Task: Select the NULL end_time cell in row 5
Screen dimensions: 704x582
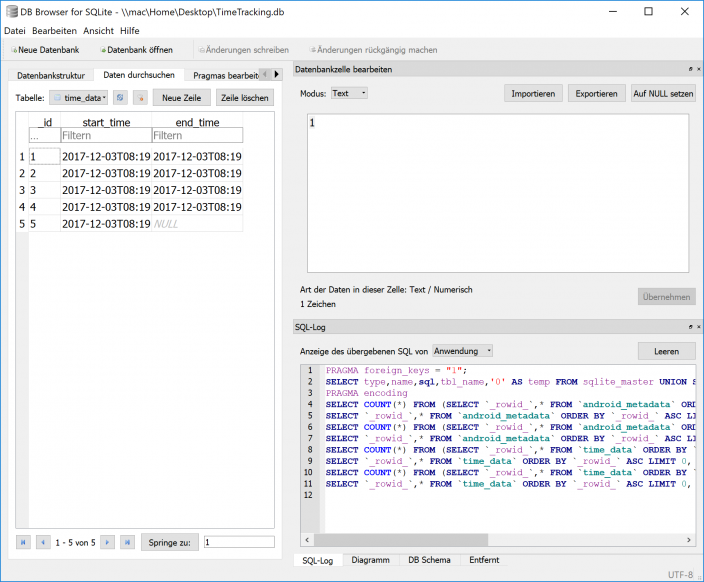Action: click(196, 224)
